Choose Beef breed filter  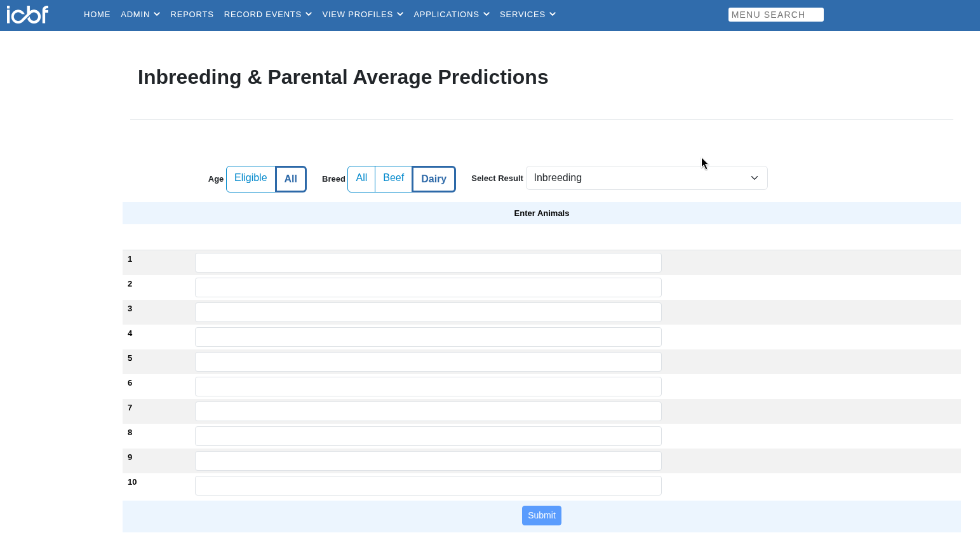[394, 179]
